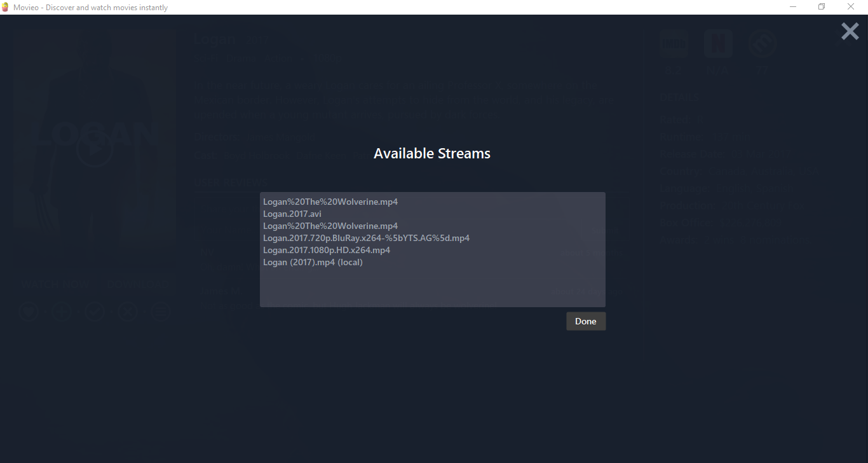The image size is (868, 463).
Task: Close the Available Streams overlay with the X
Action: pos(850,31)
